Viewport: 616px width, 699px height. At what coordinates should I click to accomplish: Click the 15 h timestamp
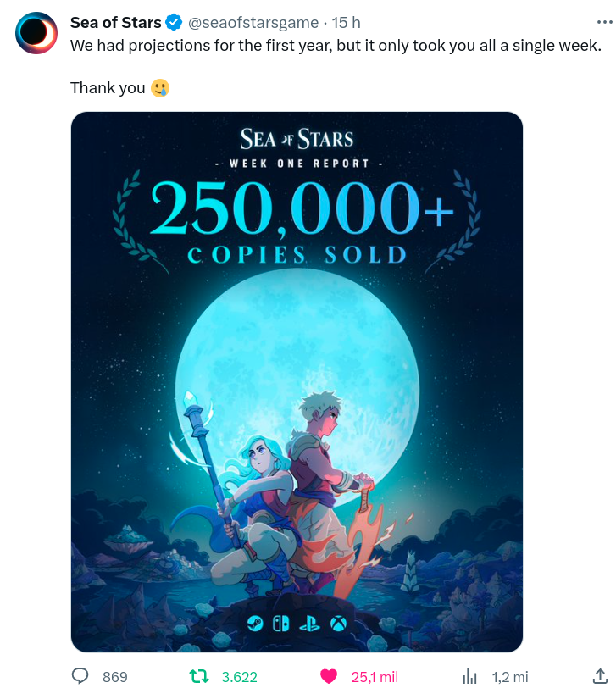click(x=346, y=22)
